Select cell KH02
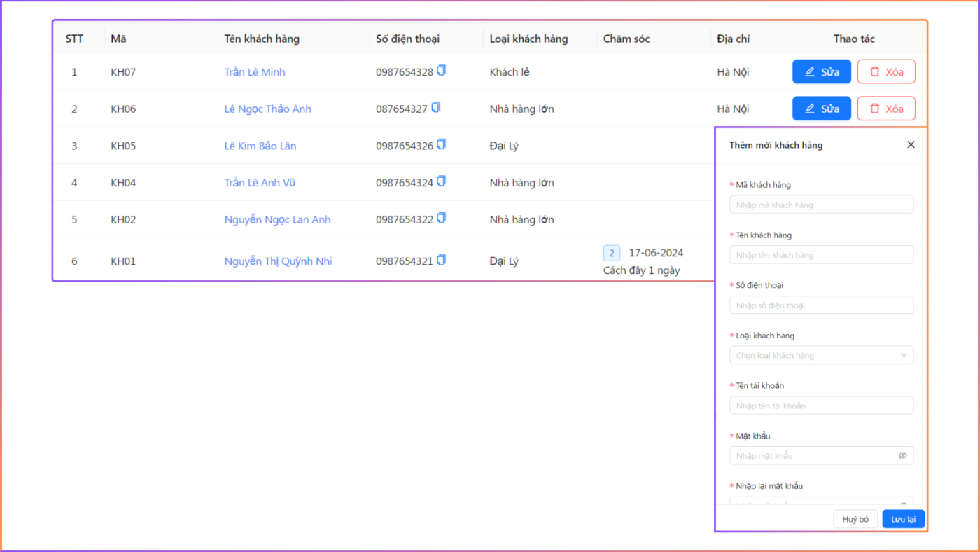980x552 pixels. point(123,219)
